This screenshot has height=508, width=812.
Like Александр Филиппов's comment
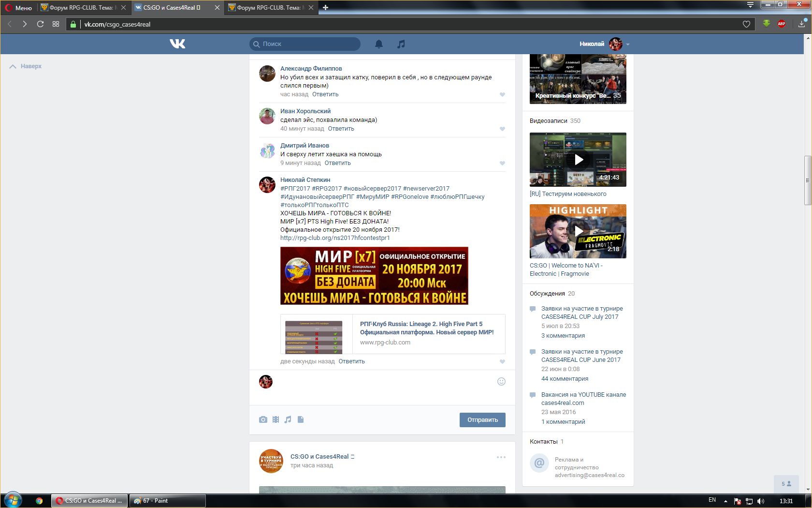point(502,95)
